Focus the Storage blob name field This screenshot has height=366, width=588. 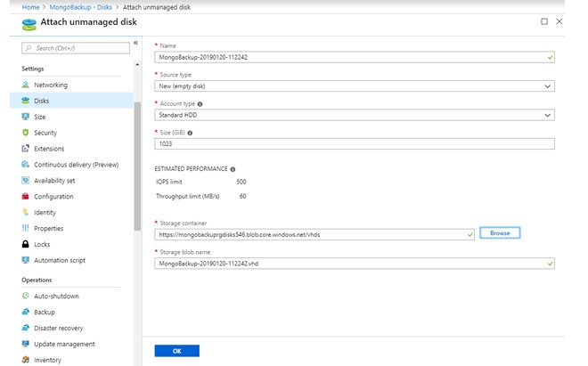(x=355, y=264)
